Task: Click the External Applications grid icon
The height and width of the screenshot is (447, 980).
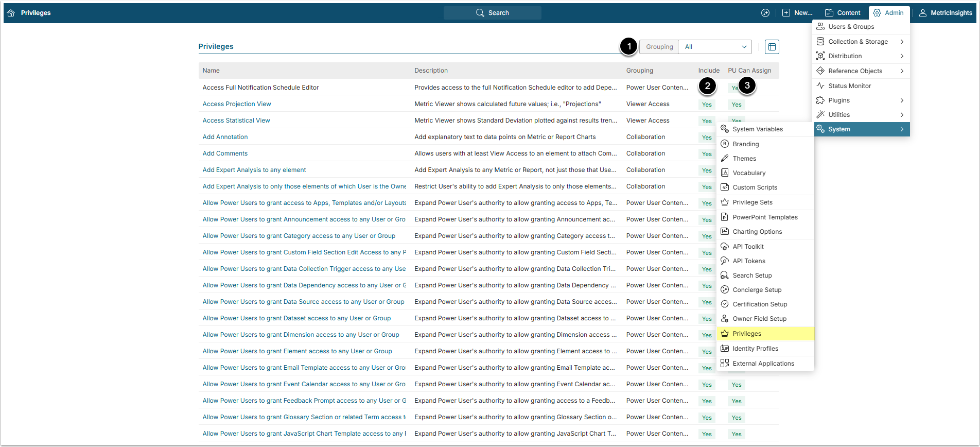Action: tap(725, 364)
